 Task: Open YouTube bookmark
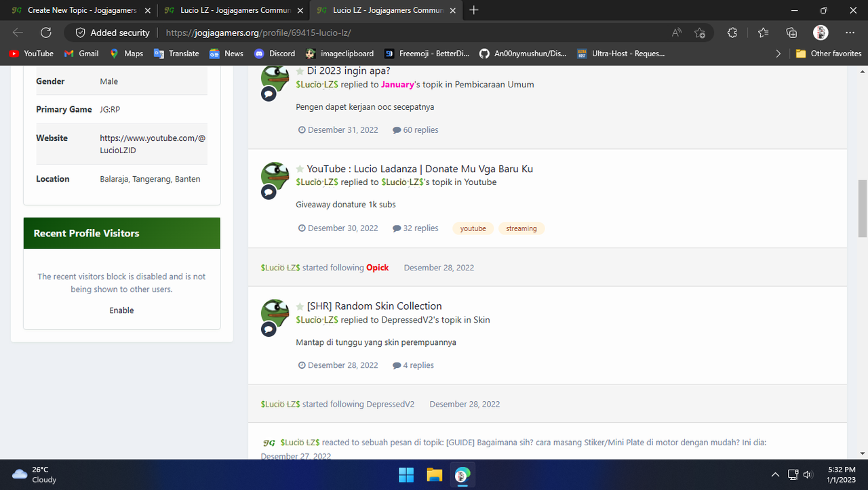click(32, 54)
